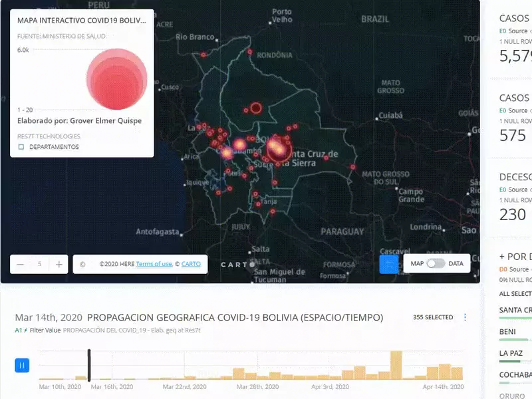Click the A1 Filter Value label
532x399 pixels.
[38, 330]
